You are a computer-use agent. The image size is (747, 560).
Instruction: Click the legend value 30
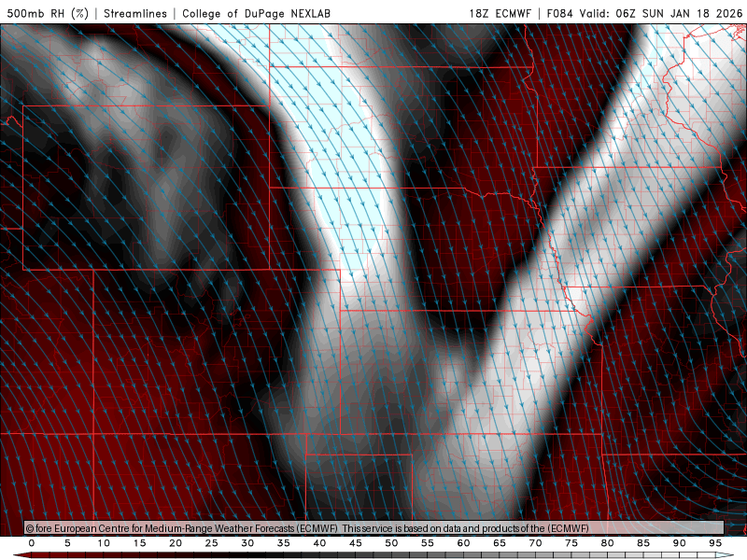pyautogui.click(x=247, y=543)
